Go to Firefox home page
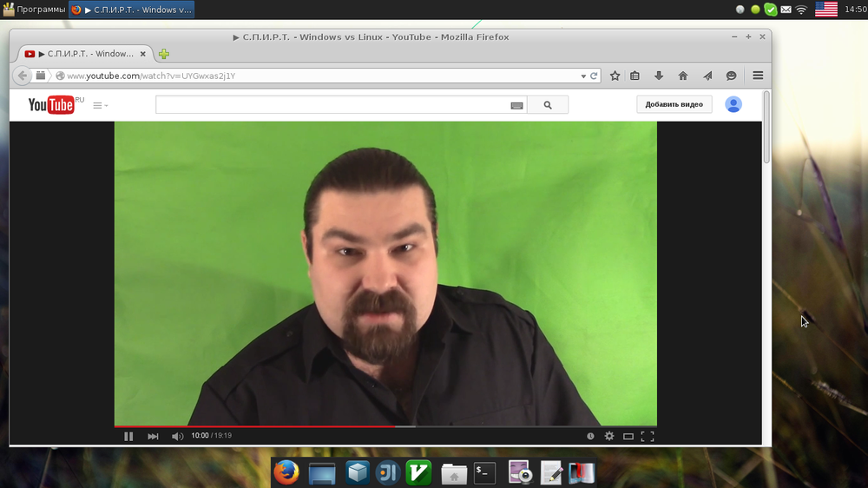 pos(683,76)
